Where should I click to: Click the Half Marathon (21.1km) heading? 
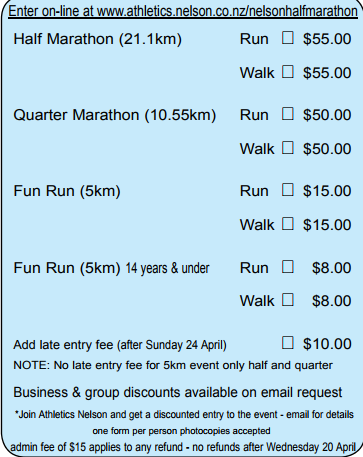tap(97, 39)
